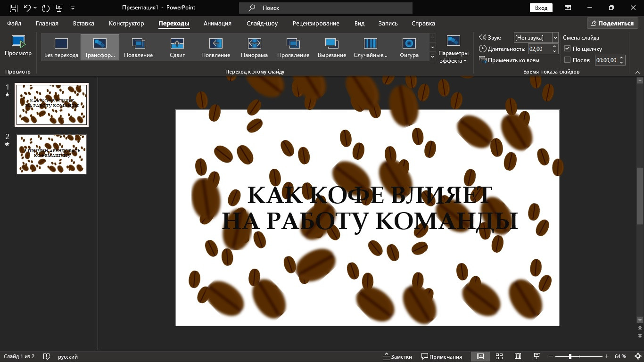Viewport: 644px width, 362px height.
Task: Expand the transitions gallery list
Action: (x=432, y=57)
